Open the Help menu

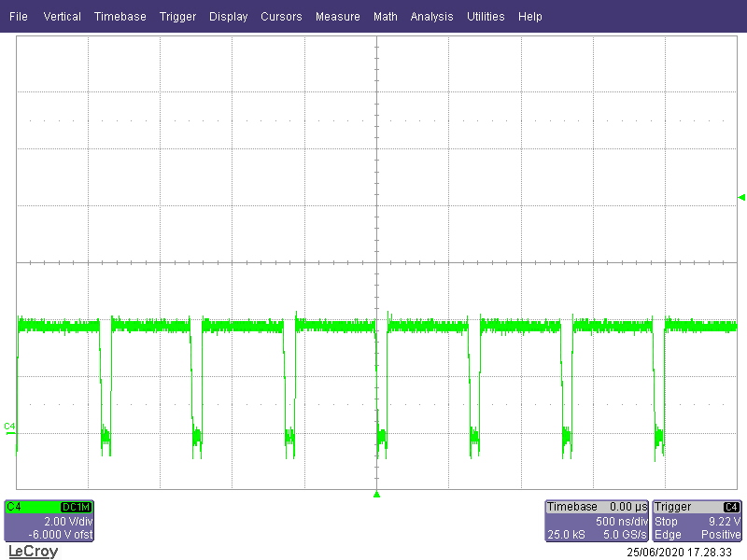coord(530,17)
